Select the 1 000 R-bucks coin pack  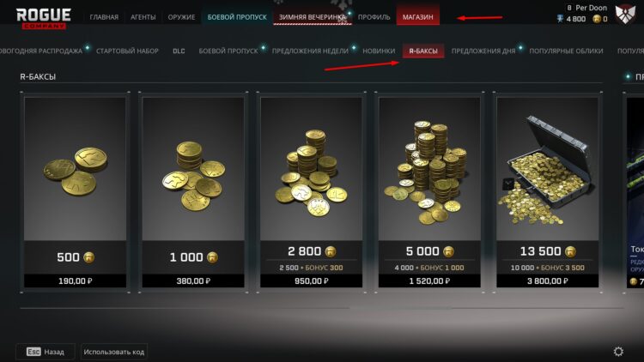193,192
